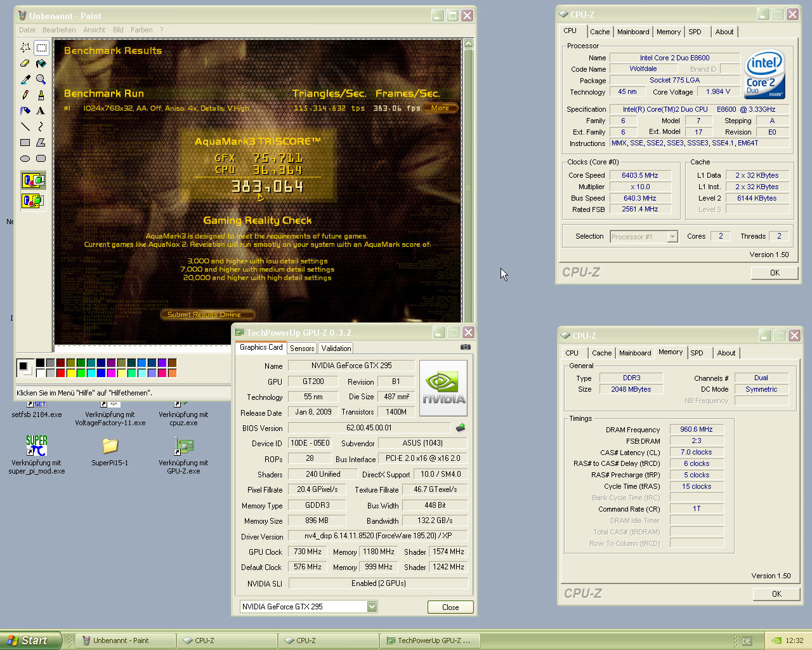Choose the Text tool in Paint

41,110
